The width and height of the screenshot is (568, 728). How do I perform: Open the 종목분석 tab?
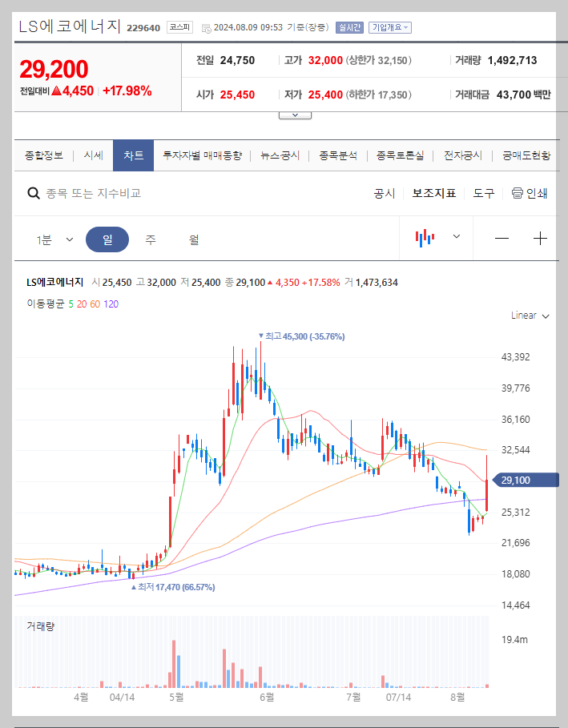338,155
